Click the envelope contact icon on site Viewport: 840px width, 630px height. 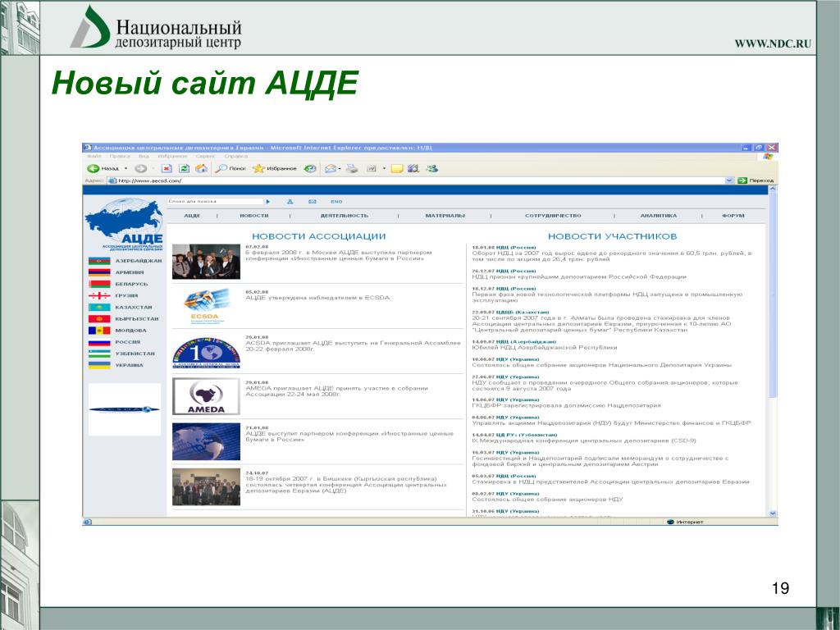coord(313,202)
